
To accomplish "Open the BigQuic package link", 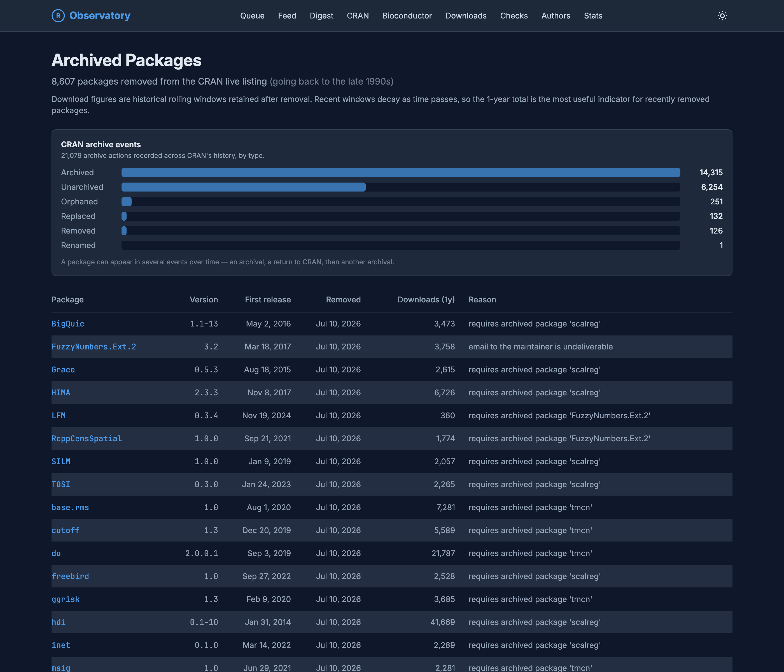I will (x=68, y=323).
